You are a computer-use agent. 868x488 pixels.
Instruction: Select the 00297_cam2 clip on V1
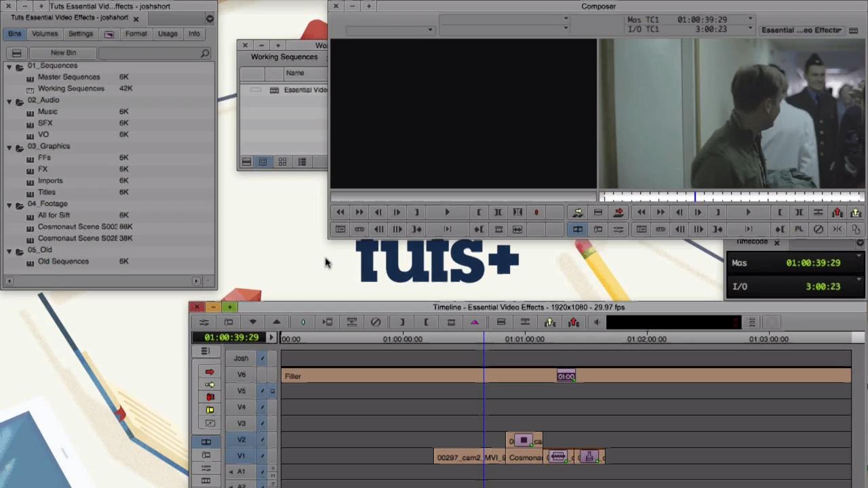coord(469,457)
